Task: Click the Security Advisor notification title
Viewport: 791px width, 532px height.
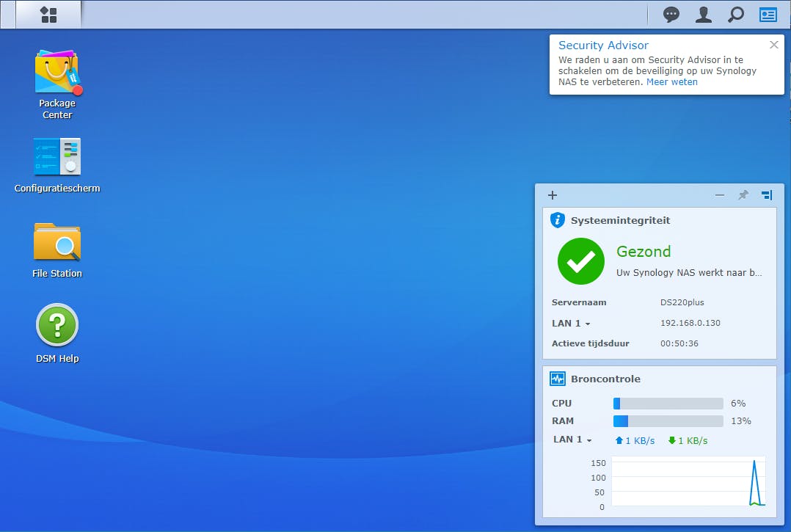Action: (603, 45)
